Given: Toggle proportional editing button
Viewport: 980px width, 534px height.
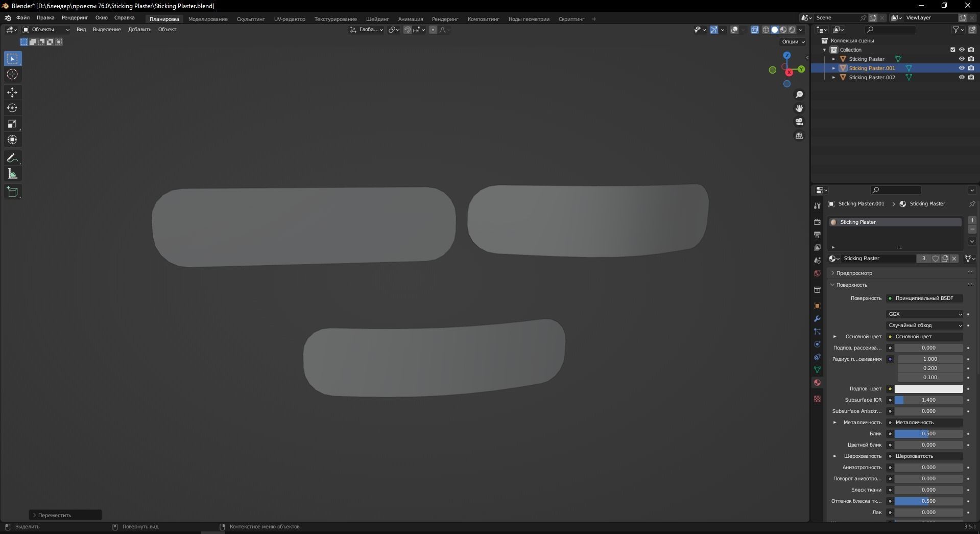Looking at the screenshot, I should click(433, 30).
